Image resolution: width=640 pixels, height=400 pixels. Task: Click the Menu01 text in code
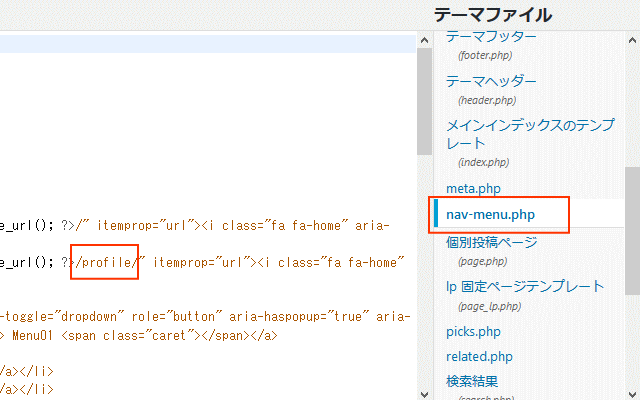pyautogui.click(x=32, y=336)
